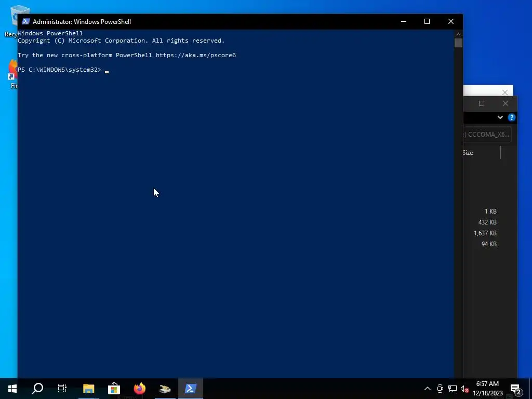This screenshot has width=532, height=399.
Task: Open Task View from taskbar
Action: click(x=62, y=389)
